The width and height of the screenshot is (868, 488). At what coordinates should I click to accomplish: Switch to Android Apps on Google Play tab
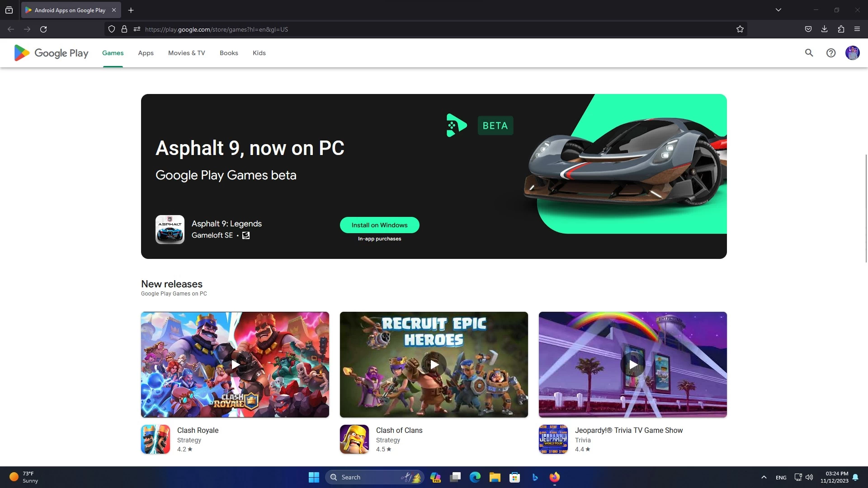tap(70, 10)
